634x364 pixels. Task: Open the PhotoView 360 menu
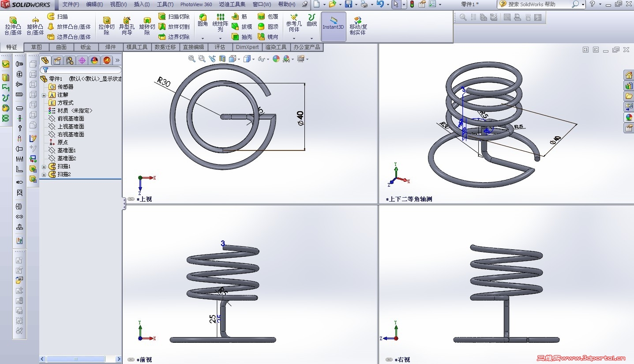point(196,4)
